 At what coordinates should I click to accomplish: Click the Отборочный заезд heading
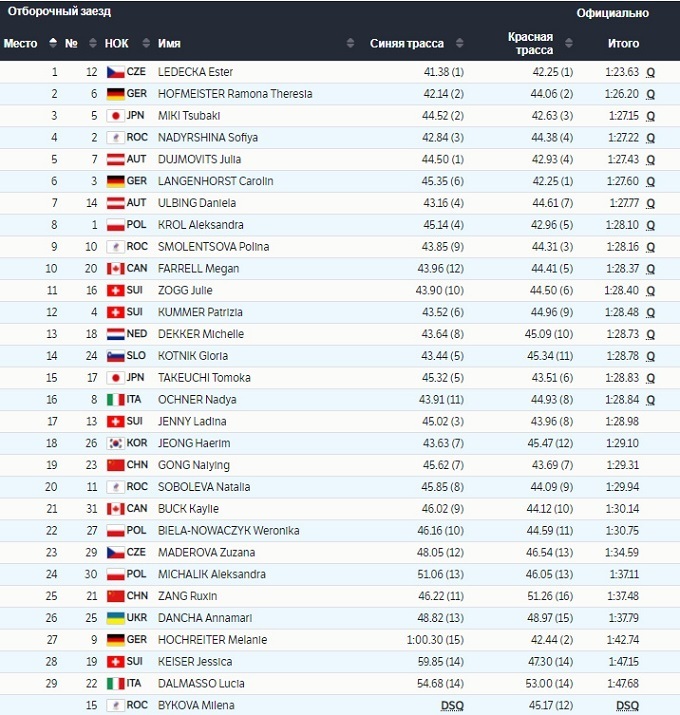(60, 12)
